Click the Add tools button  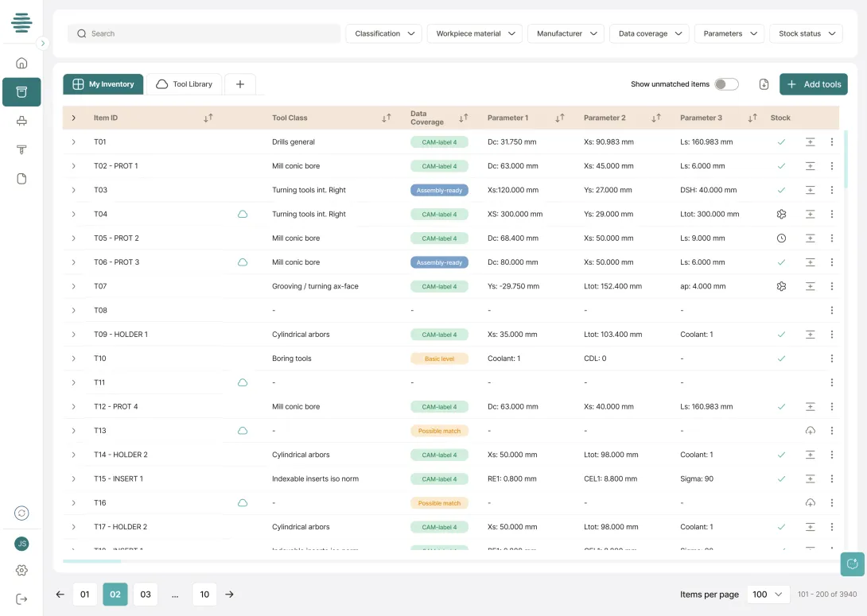point(813,83)
